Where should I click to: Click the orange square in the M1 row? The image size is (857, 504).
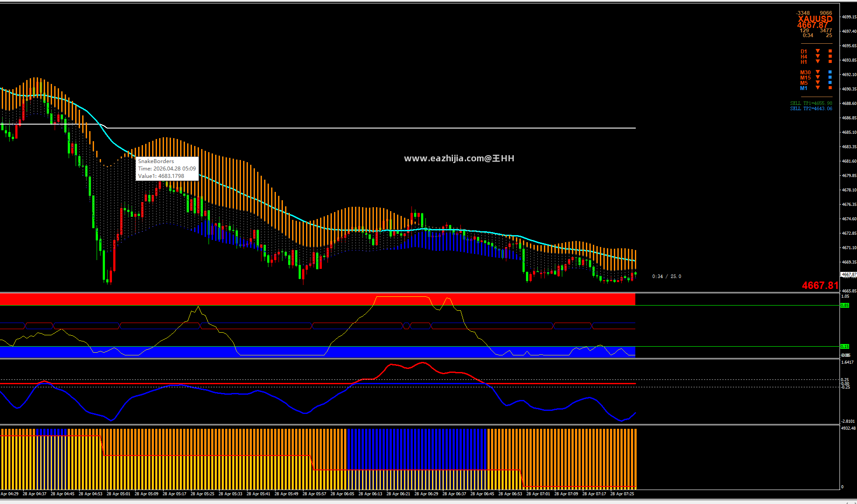pyautogui.click(x=830, y=88)
